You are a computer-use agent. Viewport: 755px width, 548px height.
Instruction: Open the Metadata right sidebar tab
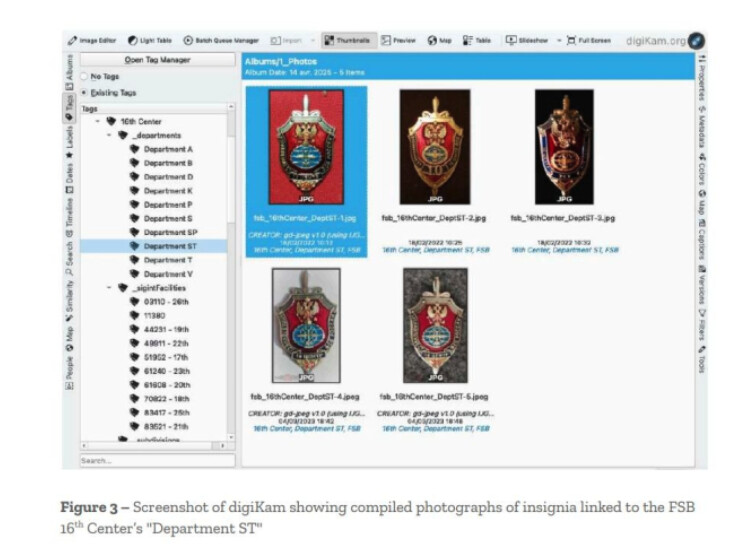click(702, 126)
